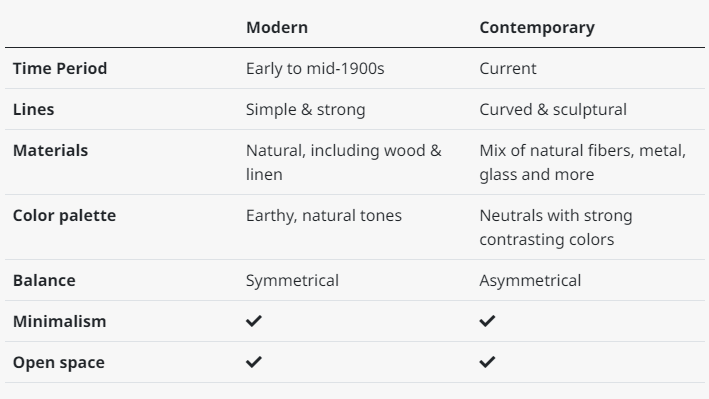Viewport: 709px width, 399px height.
Task: Click the 'Symmetrical' cell
Action: pyautogui.click(x=292, y=281)
